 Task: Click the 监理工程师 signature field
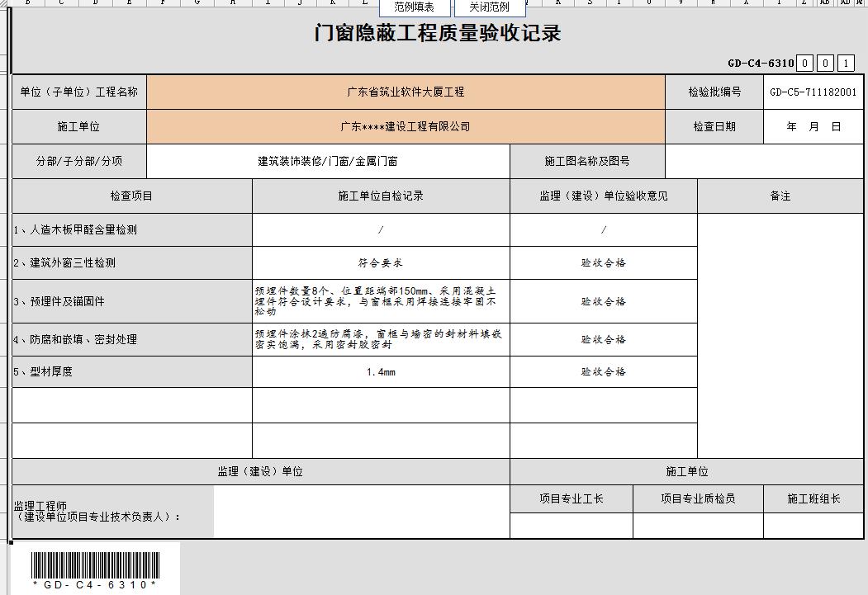[x=362, y=512]
